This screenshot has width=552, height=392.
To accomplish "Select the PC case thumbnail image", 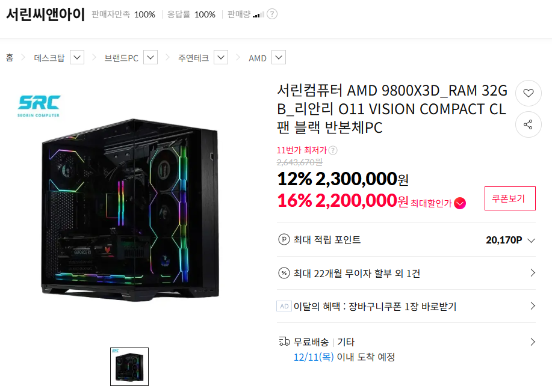I will point(129,367).
